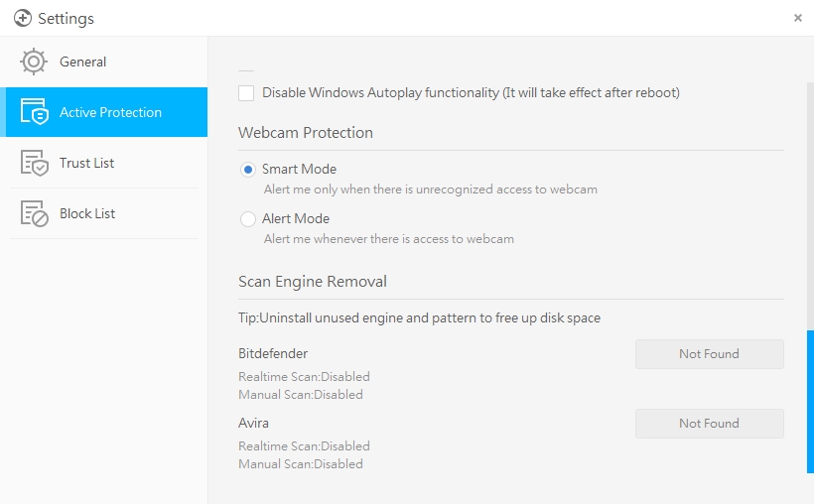Viewport: 814px width, 504px height.
Task: Click the General gear icon
Action: click(34, 62)
